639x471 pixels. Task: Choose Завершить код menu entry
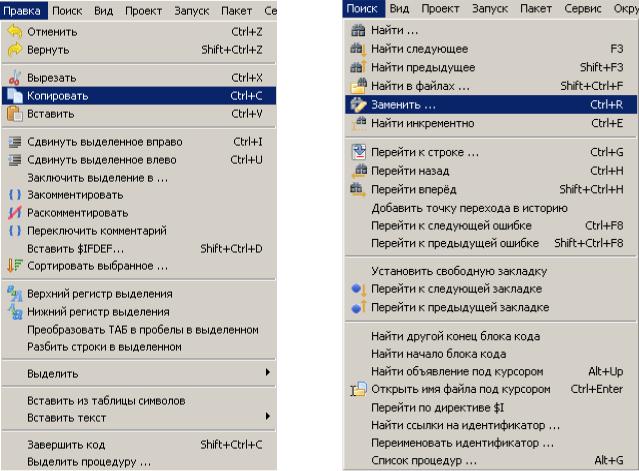pos(139,445)
